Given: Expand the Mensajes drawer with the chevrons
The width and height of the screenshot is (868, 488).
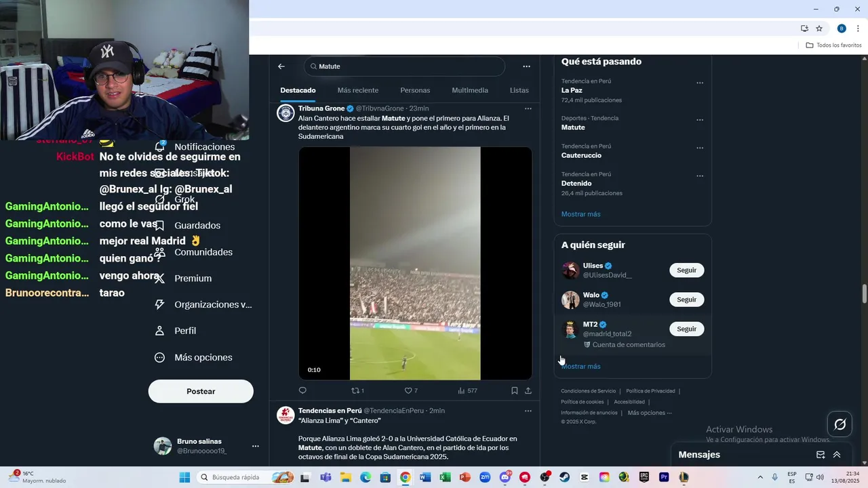Looking at the screenshot, I should [837, 455].
